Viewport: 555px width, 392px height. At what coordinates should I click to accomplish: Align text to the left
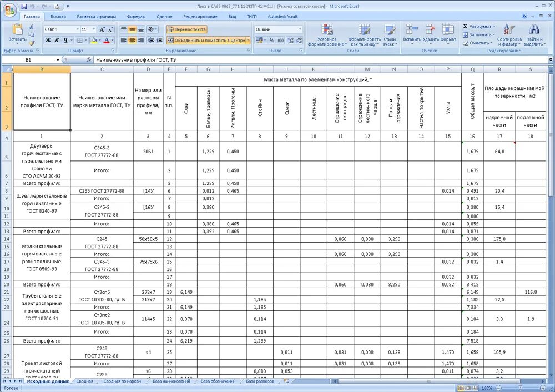[x=124, y=41]
